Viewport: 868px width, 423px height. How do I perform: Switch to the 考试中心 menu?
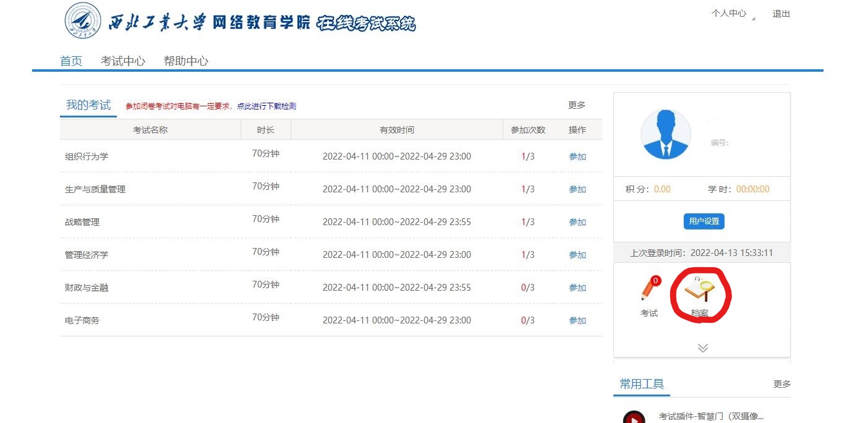(124, 61)
